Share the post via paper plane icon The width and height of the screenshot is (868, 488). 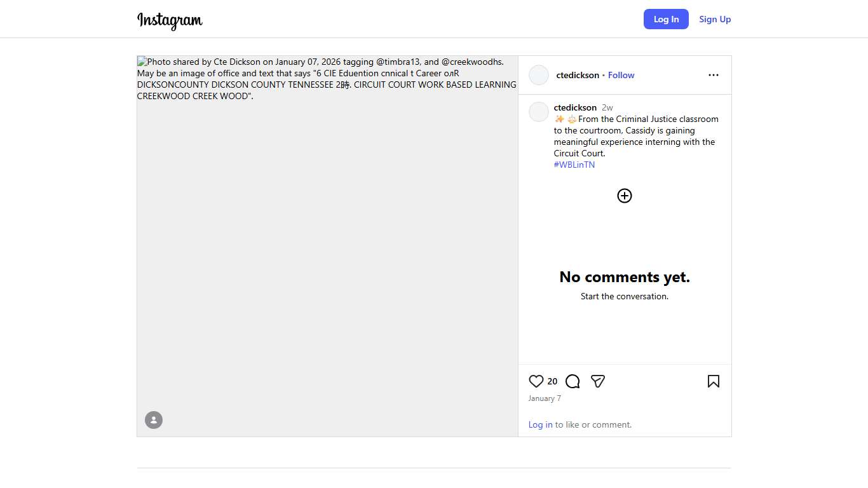point(597,381)
